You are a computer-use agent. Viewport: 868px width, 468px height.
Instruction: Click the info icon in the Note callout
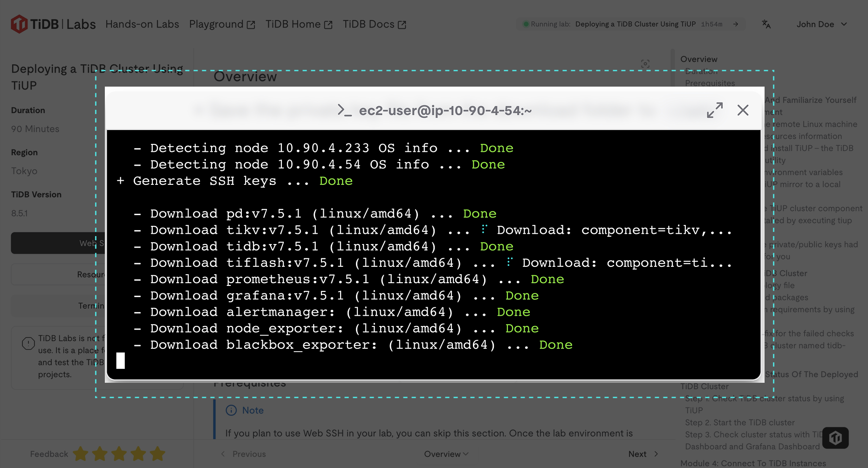tap(232, 410)
